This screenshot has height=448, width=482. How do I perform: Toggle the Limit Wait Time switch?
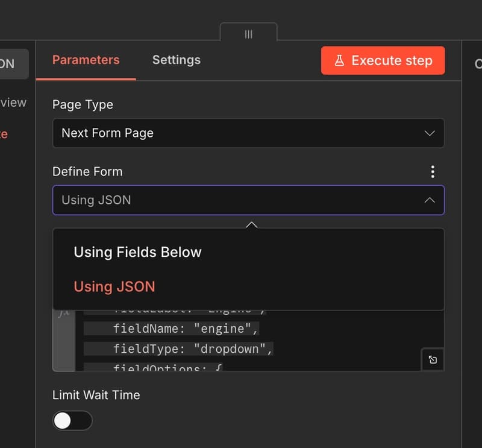[72, 421]
